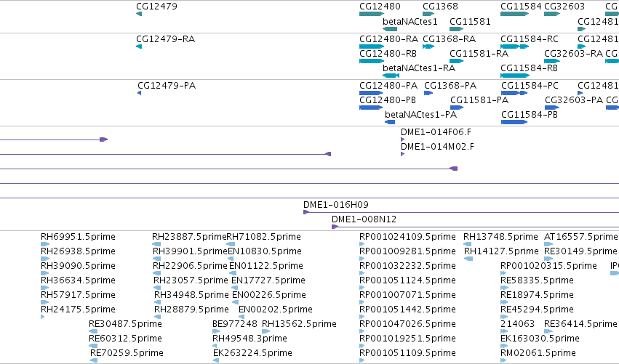Click the RE58335.5prime label
This screenshot has width=619, height=364.
click(x=537, y=280)
